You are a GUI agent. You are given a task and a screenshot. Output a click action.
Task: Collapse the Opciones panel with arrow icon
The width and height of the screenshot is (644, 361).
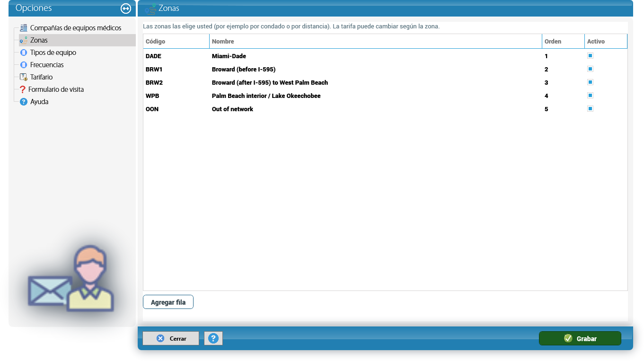(x=125, y=9)
